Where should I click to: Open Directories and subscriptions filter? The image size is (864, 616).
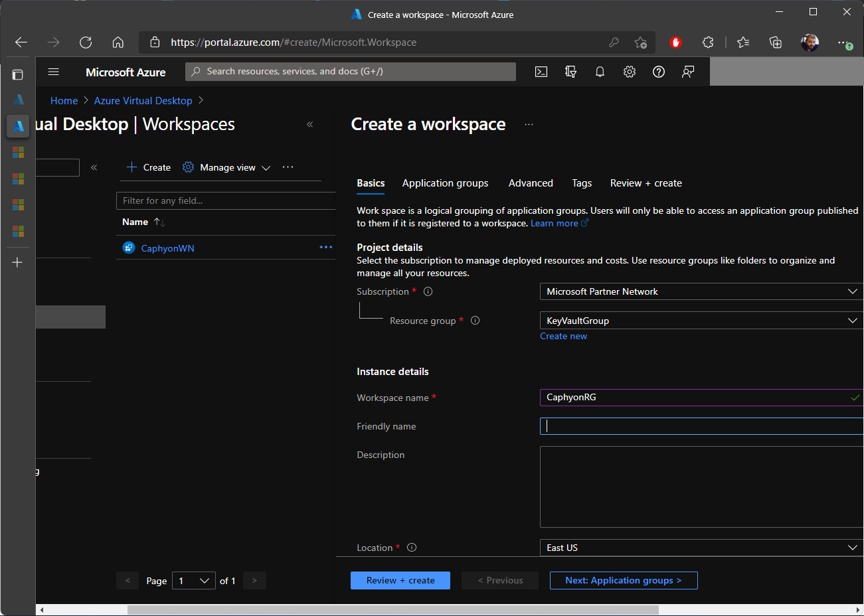[570, 72]
